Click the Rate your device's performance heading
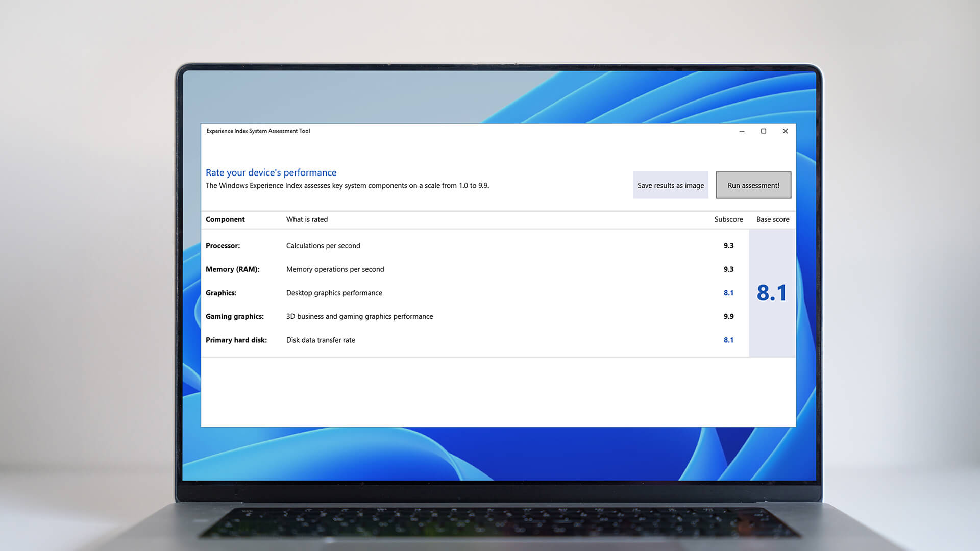The width and height of the screenshot is (980, 551). click(271, 172)
